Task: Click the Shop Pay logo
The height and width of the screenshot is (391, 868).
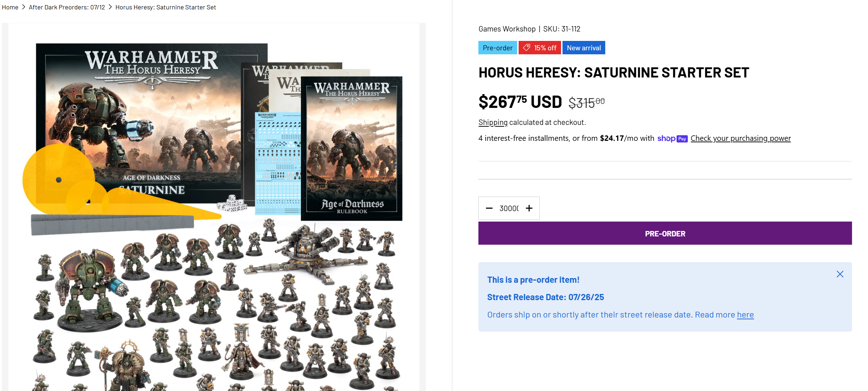Action: tap(672, 139)
